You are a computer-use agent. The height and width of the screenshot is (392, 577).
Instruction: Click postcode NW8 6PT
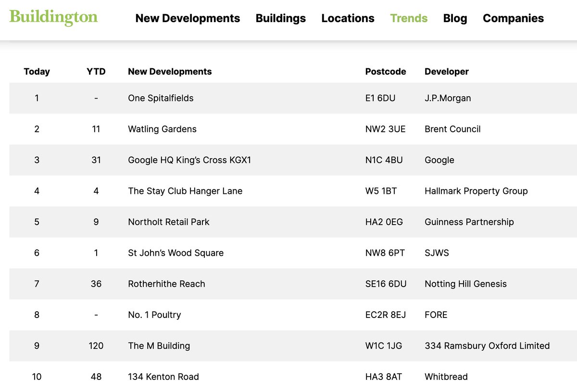pos(385,253)
